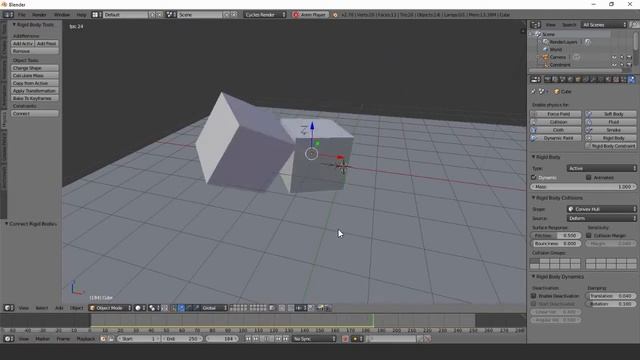640x360 pixels.
Task: Open the rigid body Type dropdown
Action: 602,168
